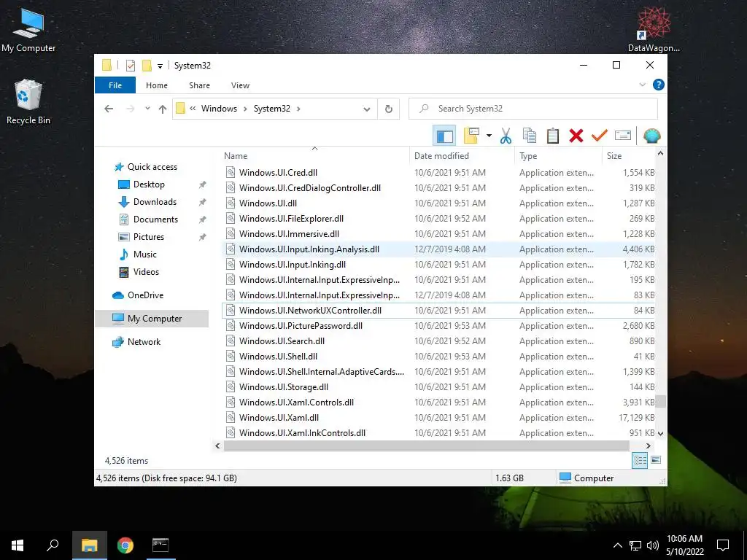Open Customize Quick Access Toolbar dropdown
Viewport: 747px width, 560px height.
point(160,66)
